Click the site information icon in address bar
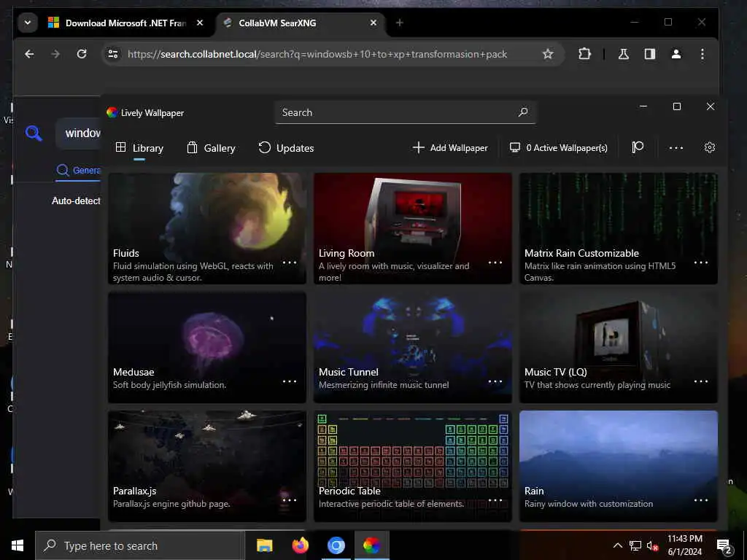747x560 pixels. [x=113, y=54]
